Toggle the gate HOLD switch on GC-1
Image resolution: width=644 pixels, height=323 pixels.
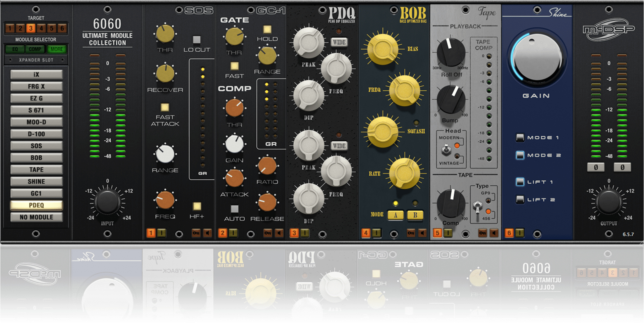click(267, 29)
